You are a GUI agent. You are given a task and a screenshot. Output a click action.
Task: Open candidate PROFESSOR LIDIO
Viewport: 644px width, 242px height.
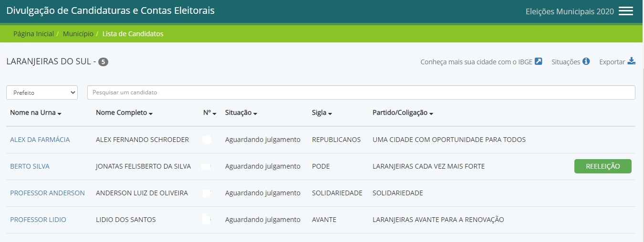pyautogui.click(x=38, y=220)
